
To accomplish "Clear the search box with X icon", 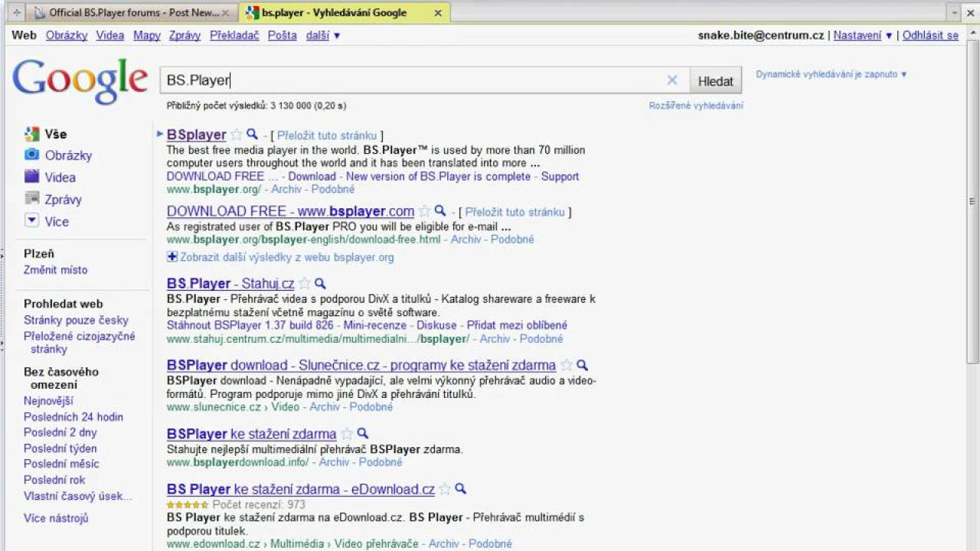I will (672, 80).
